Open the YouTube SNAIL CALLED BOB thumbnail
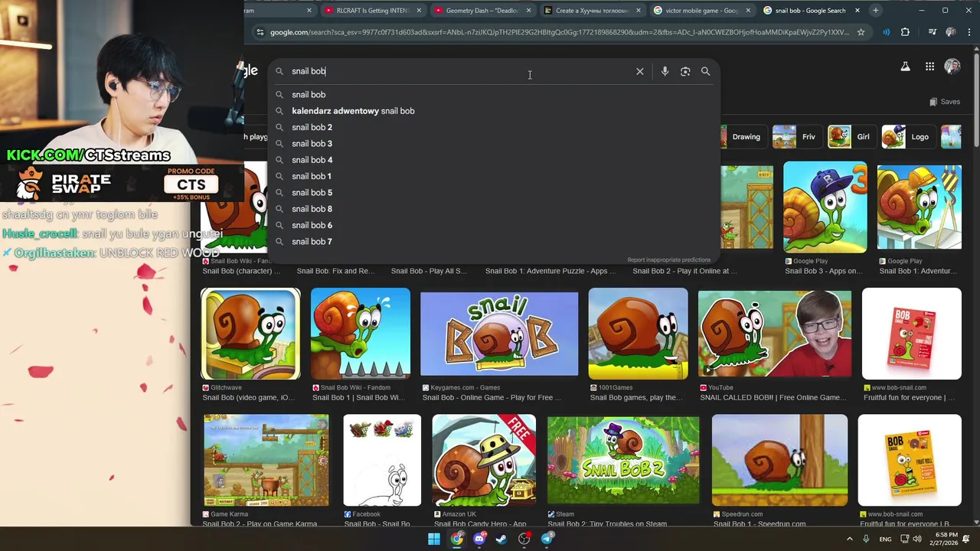 pyautogui.click(x=775, y=334)
